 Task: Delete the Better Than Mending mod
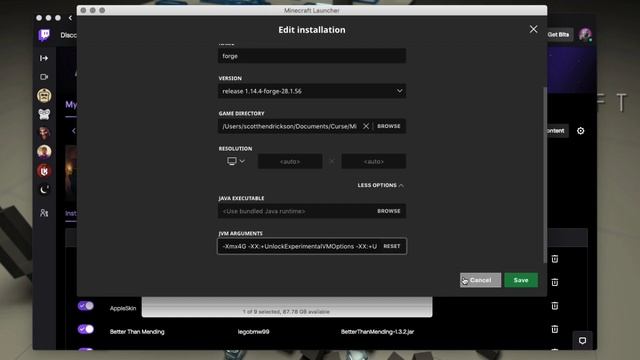[x=555, y=329]
